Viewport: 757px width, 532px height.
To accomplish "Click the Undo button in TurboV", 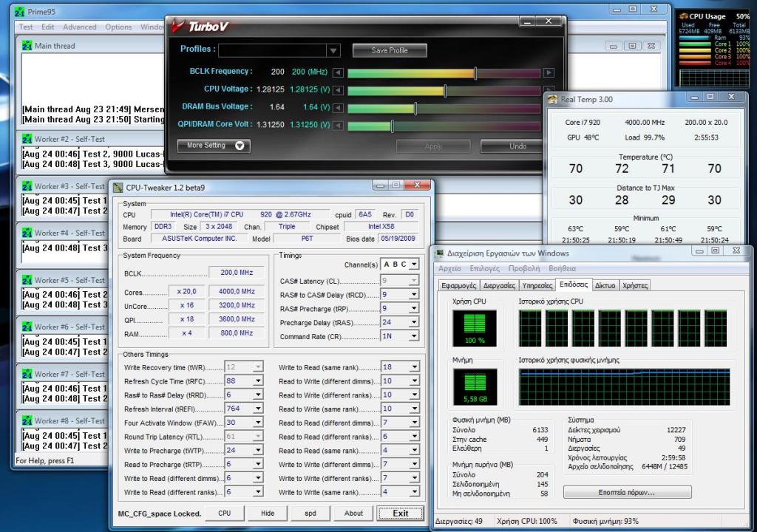I will tap(512, 146).
